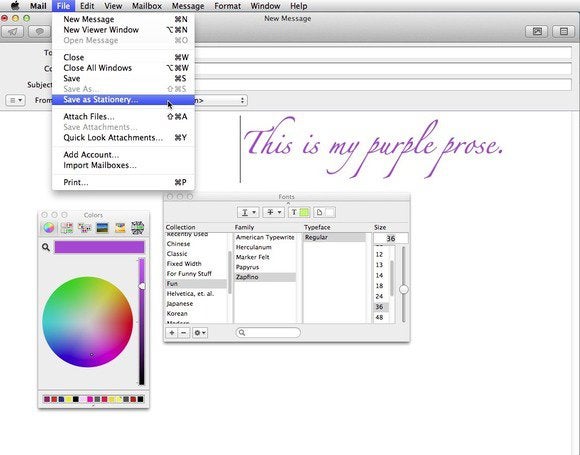Choose Attach Files in File menu

[123, 117]
